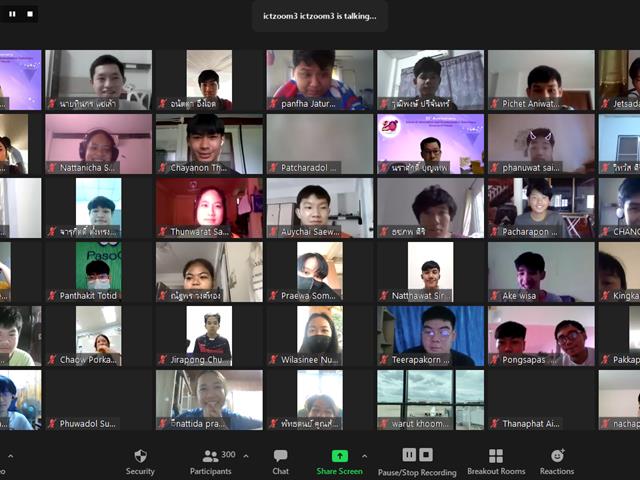Click the Participants label
Screen dimensions: 640x480
tap(211, 471)
